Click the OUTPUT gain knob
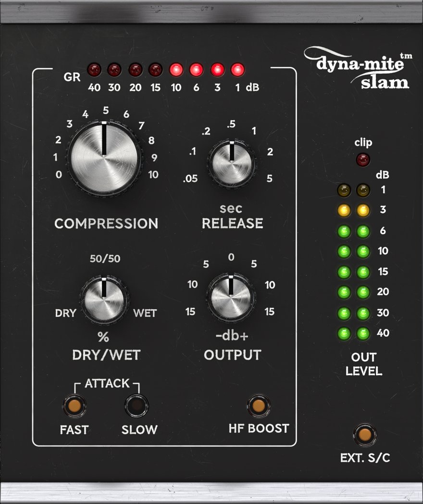 pyautogui.click(x=231, y=298)
